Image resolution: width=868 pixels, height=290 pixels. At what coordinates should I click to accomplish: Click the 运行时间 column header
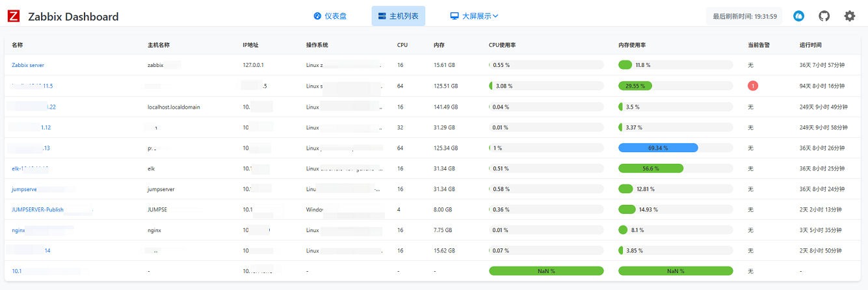(x=810, y=46)
